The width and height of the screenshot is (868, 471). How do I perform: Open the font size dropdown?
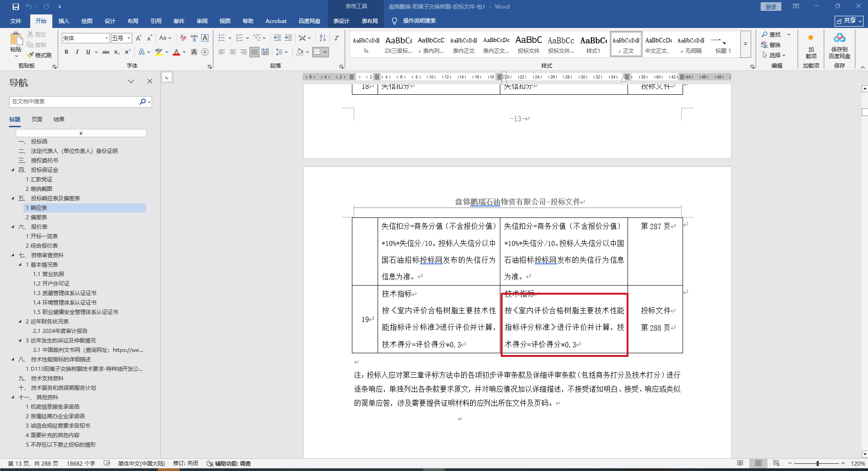(x=129, y=38)
